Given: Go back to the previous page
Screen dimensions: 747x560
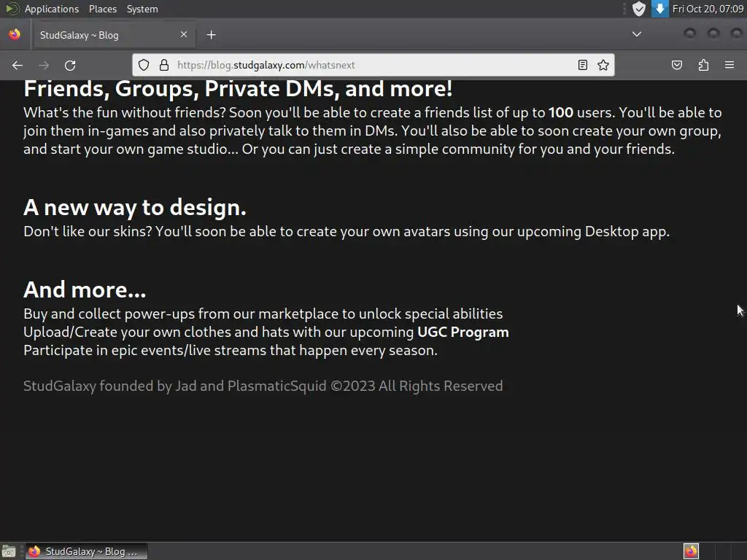Looking at the screenshot, I should [18, 65].
